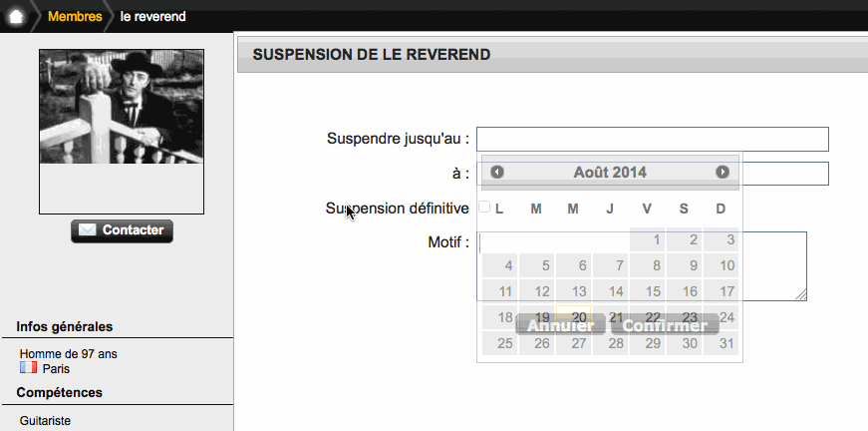Pick day 5 in the date picker
The height and width of the screenshot is (431, 868).
[536, 265]
